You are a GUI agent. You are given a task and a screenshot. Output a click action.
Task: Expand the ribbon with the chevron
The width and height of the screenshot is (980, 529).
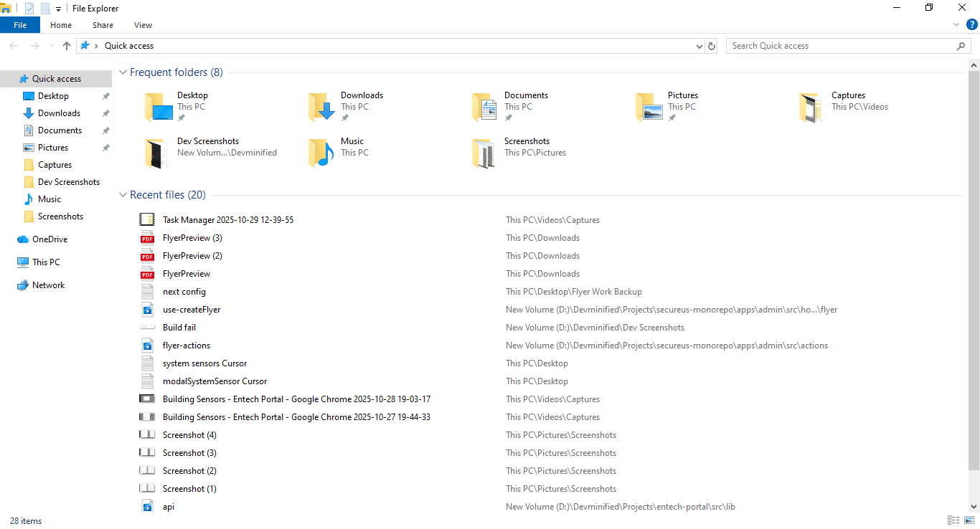[x=956, y=24]
